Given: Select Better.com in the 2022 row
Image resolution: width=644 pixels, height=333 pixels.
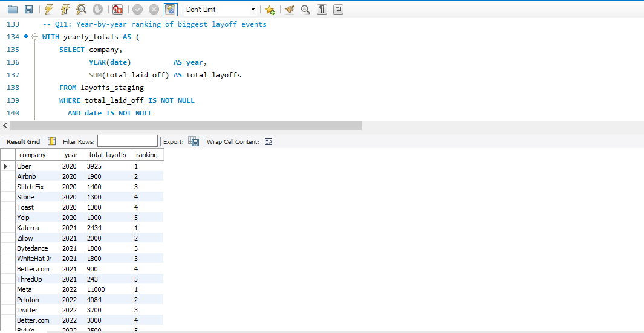Looking at the screenshot, I should pos(37,320).
